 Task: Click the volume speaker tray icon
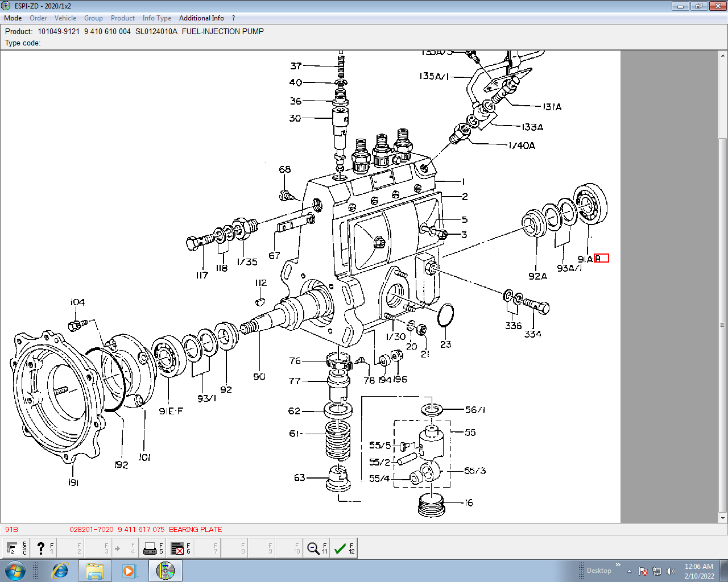[671, 571]
